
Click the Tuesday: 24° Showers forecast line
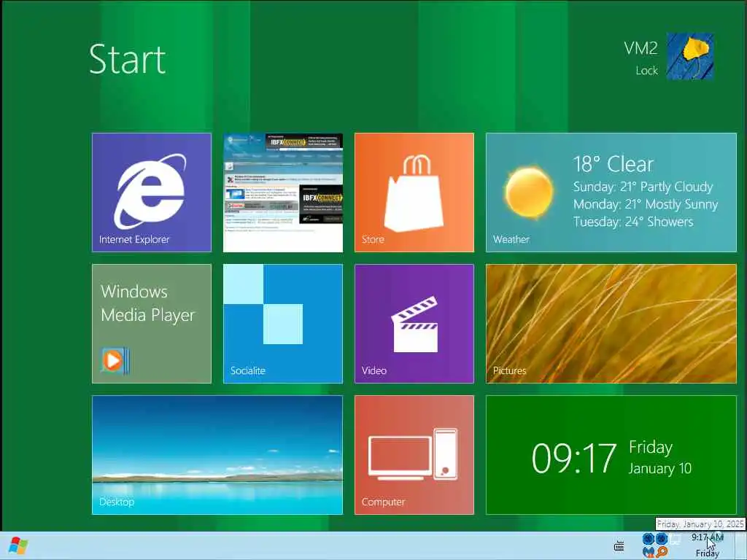[633, 222]
